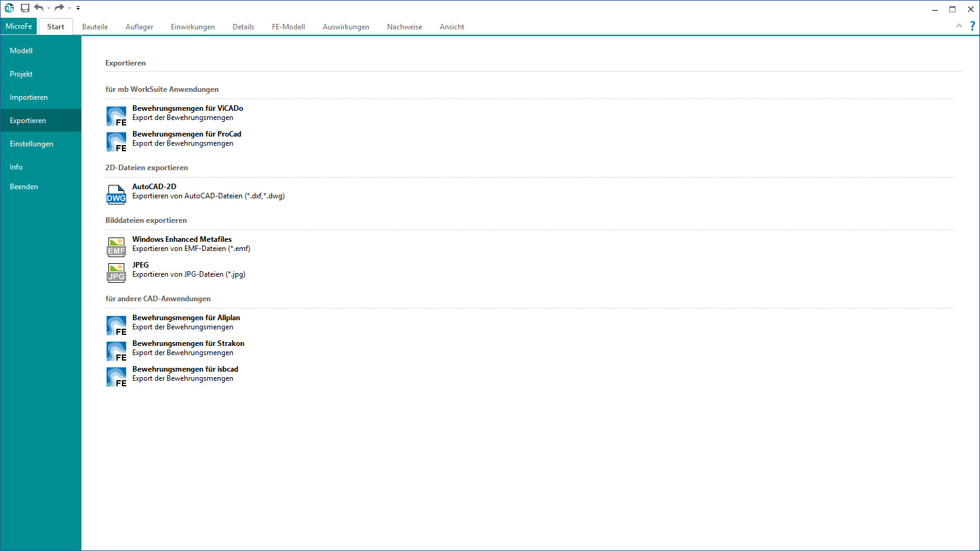
Task: Export Bewehrungsmengen für Allplan
Action: tap(186, 318)
